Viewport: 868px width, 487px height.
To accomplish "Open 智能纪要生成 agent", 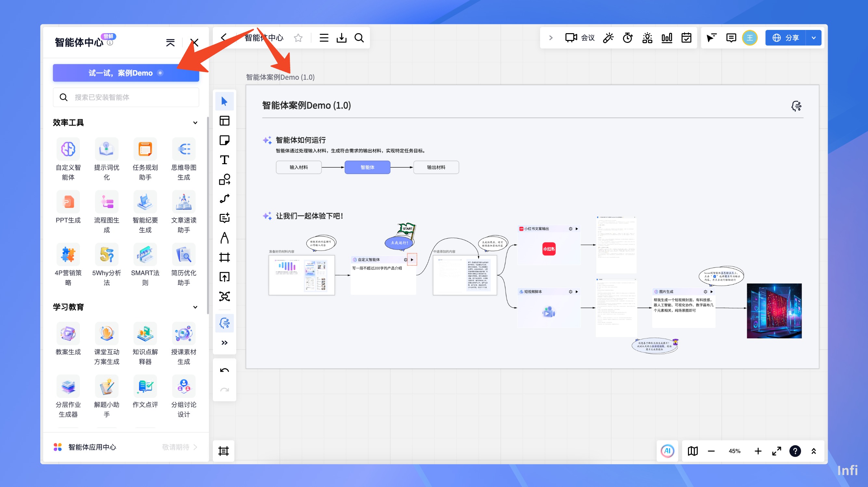I will (x=145, y=212).
